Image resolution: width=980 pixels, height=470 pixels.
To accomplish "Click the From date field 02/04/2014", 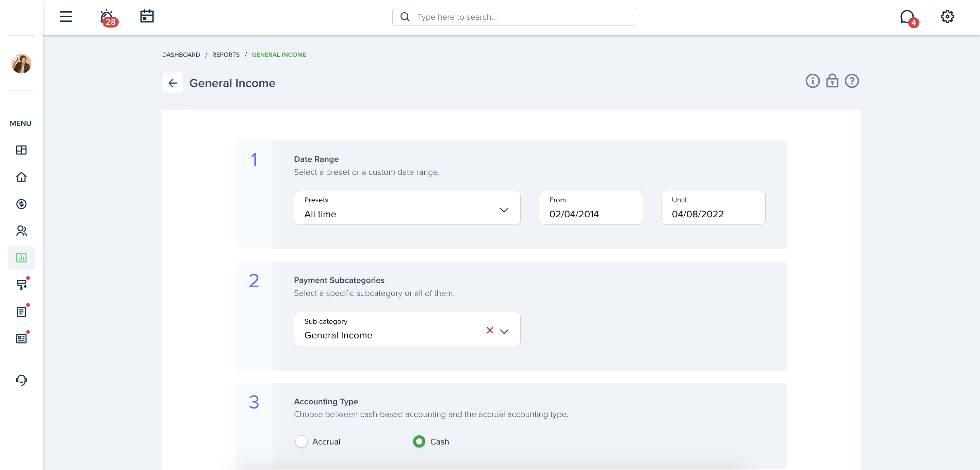I will pyautogui.click(x=591, y=207).
